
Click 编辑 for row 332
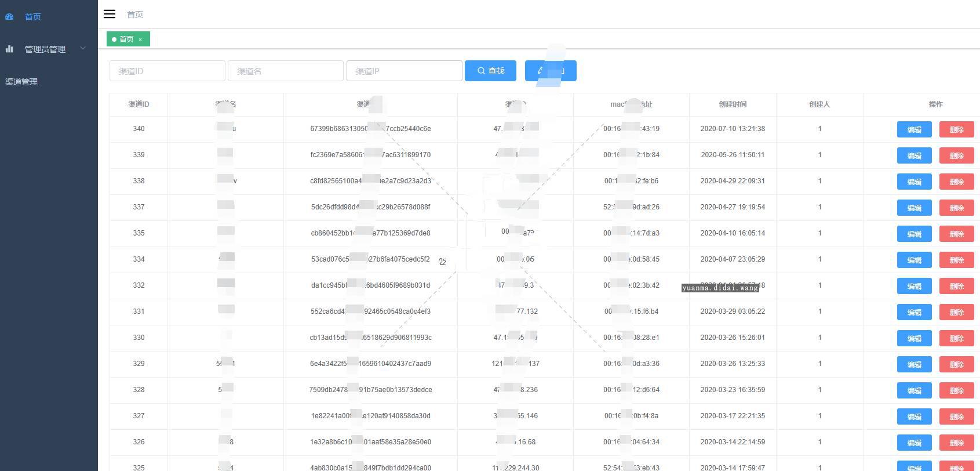pos(915,286)
